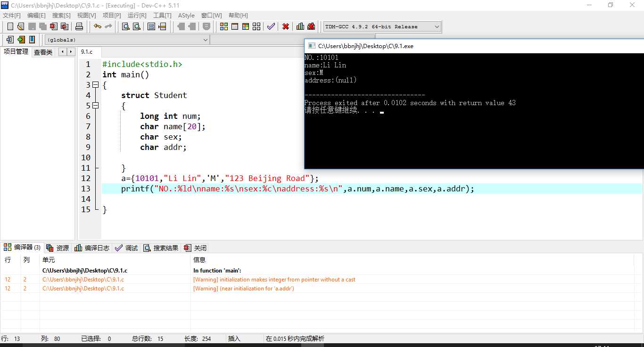Click the printf line 13 in editor

[372, 189]
